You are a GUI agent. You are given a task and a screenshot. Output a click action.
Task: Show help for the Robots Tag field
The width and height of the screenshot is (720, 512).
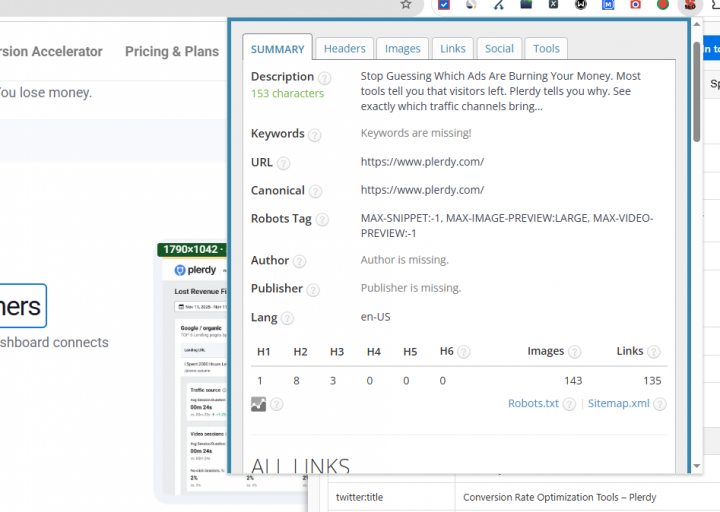tap(322, 220)
